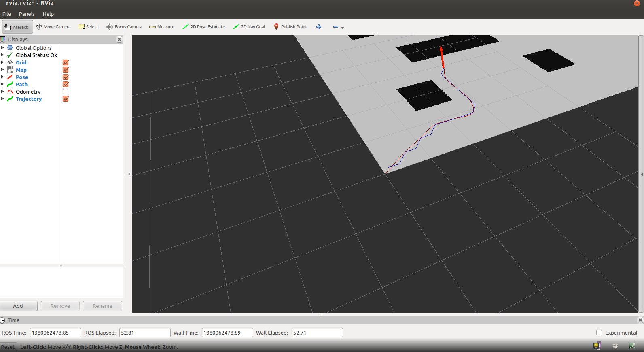Activate the Publish Point tool
Viewport: 644px width, 352px height.
290,27
